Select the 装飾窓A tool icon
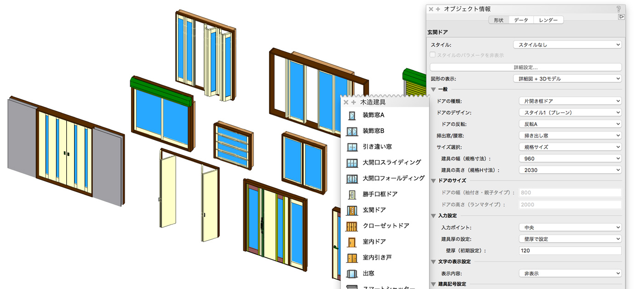 [x=352, y=116]
